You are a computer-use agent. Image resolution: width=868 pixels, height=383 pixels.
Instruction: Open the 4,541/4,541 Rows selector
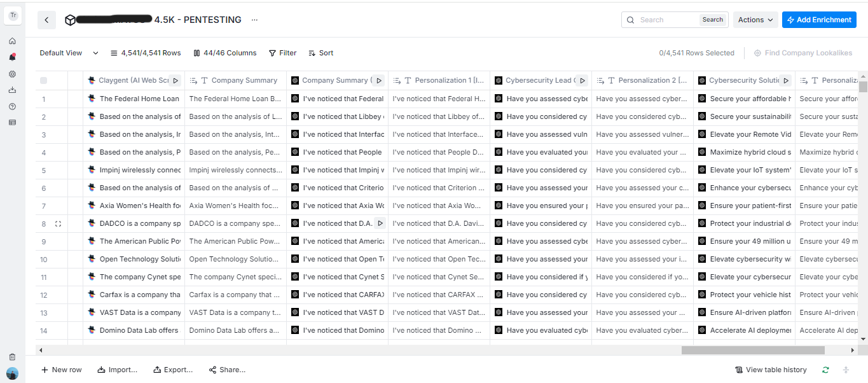click(146, 53)
